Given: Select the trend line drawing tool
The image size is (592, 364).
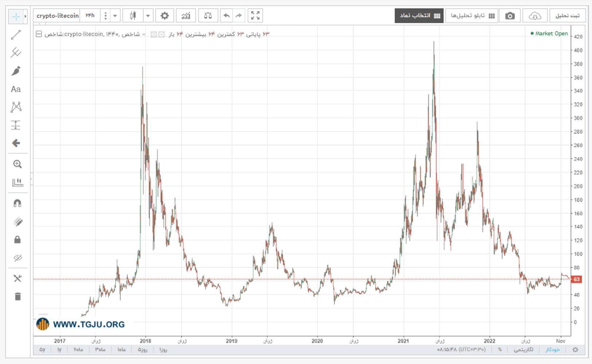Looking at the screenshot, I should click(16, 35).
